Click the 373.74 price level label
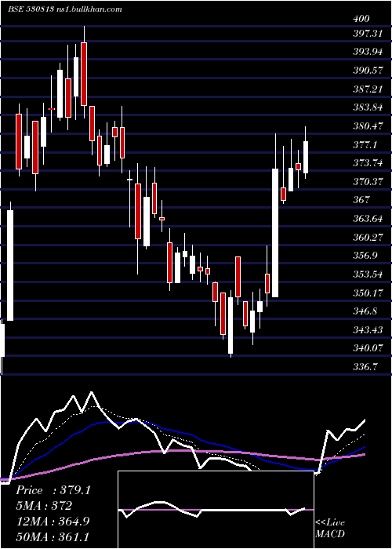The image size is (392, 549). point(368,163)
